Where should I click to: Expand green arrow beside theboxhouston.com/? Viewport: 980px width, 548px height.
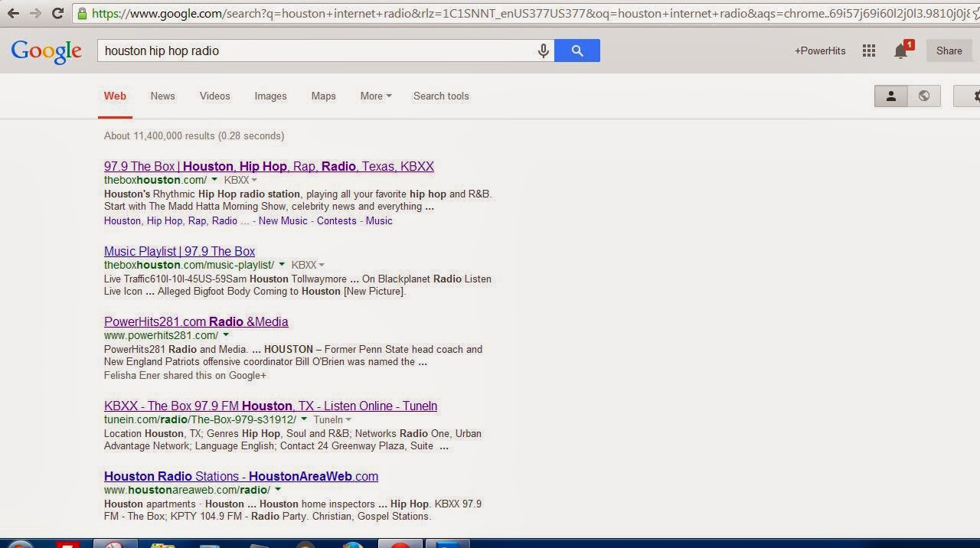215,180
